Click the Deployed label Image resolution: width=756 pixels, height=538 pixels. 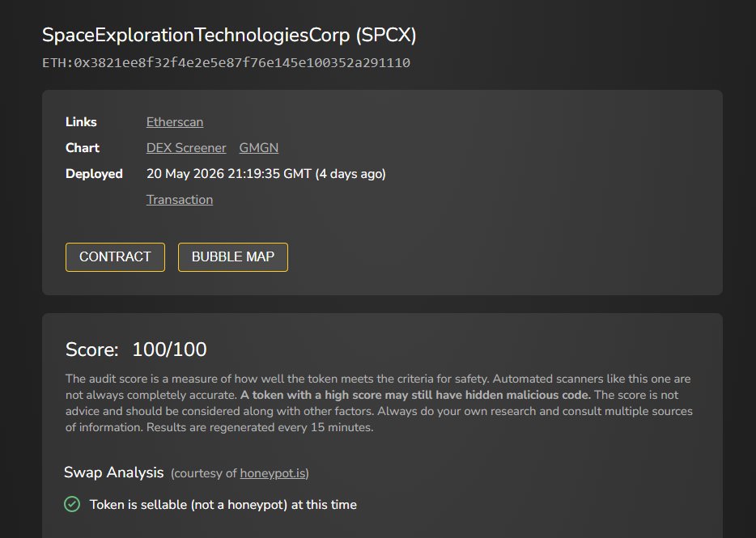[x=94, y=174]
